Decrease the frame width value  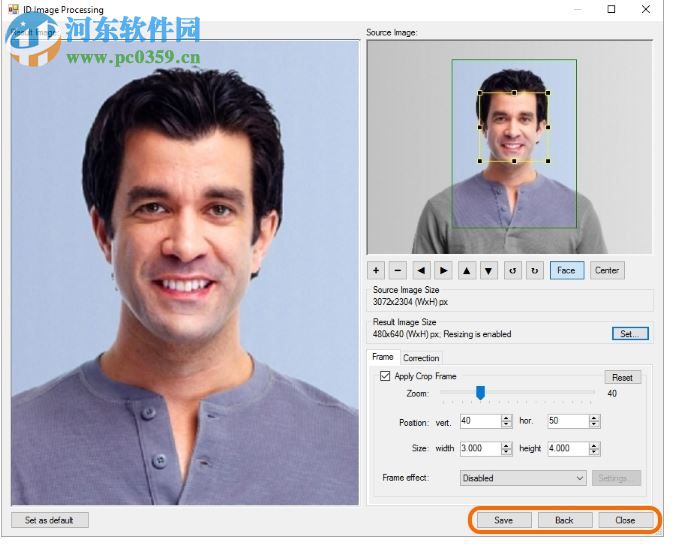coord(507,452)
